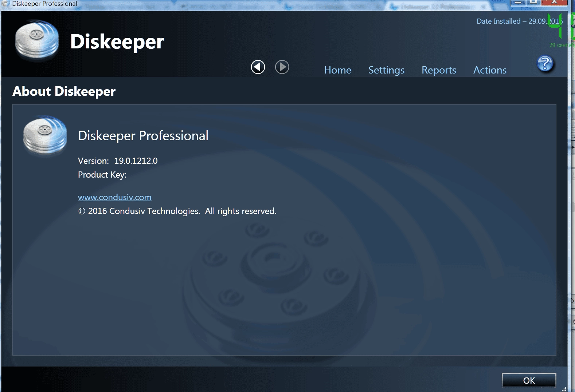Open the Actions menu
Image resolution: width=575 pixels, height=392 pixels.
[490, 70]
